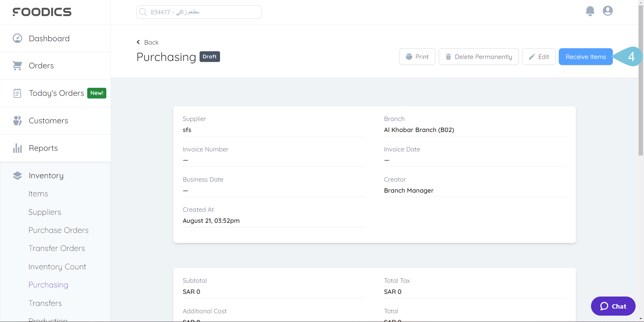Image resolution: width=644 pixels, height=322 pixels.
Task: Click the Edit pencil icon
Action: (531, 57)
